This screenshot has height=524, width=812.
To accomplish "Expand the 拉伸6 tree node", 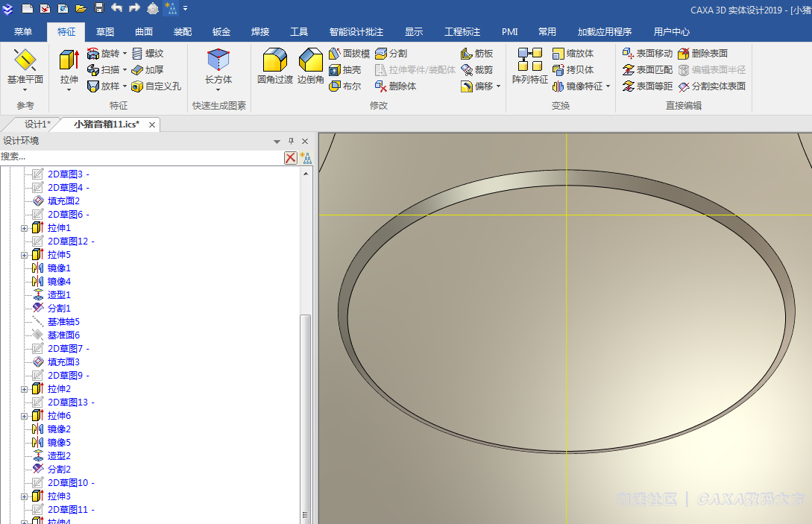I will point(24,417).
